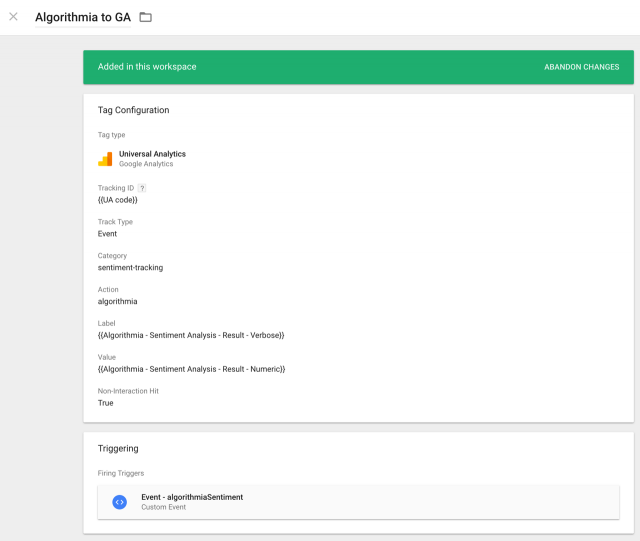Click the Tag type label
The height and width of the screenshot is (541, 640).
click(x=111, y=135)
